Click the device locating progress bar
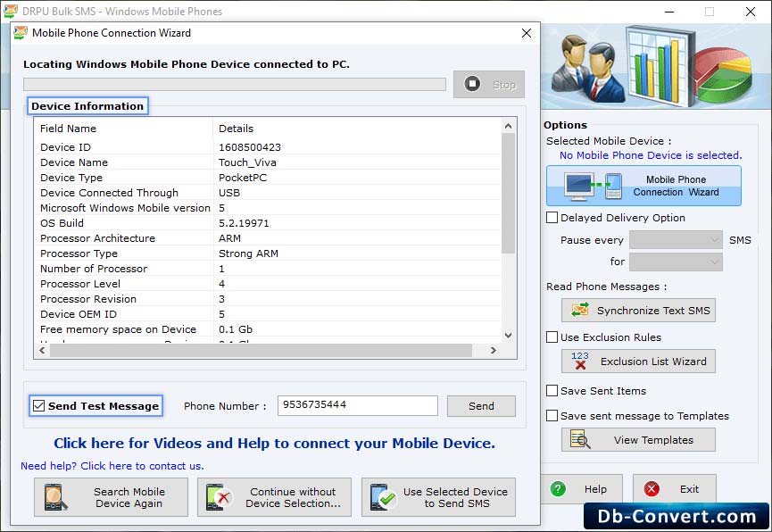This screenshot has height=532, width=772. 235,84
